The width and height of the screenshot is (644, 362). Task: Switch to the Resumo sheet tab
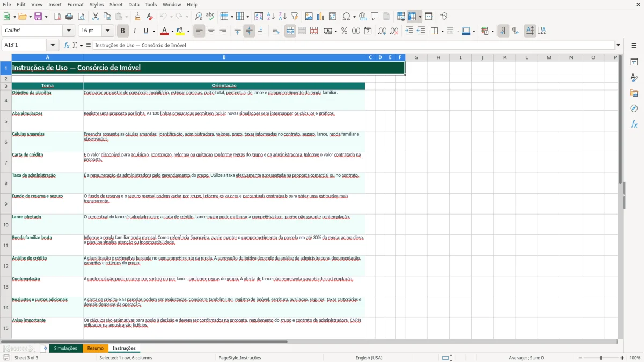click(95, 348)
